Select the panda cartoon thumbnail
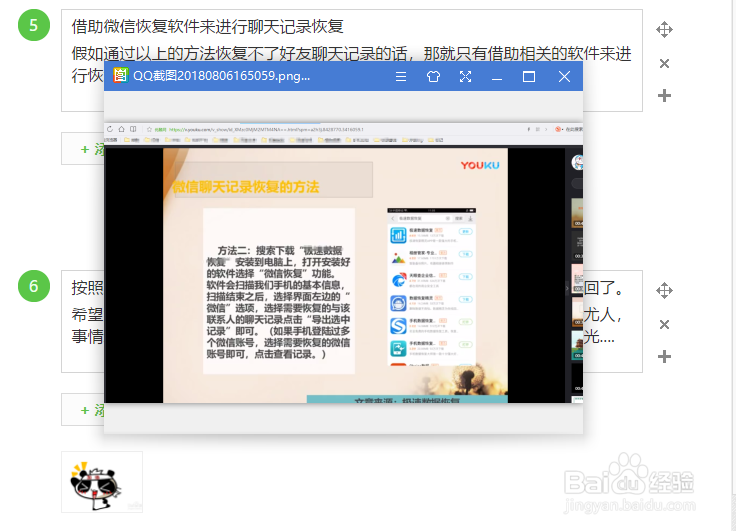This screenshot has width=736, height=531. click(102, 482)
